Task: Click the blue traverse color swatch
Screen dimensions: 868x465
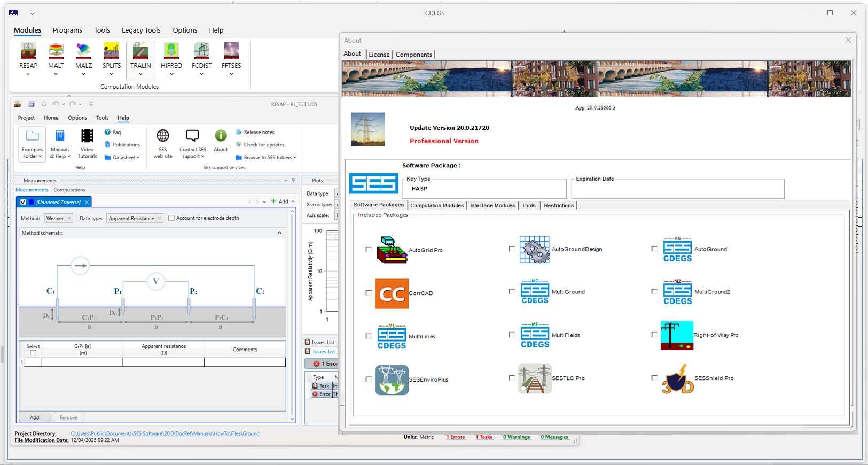Action: [32, 202]
